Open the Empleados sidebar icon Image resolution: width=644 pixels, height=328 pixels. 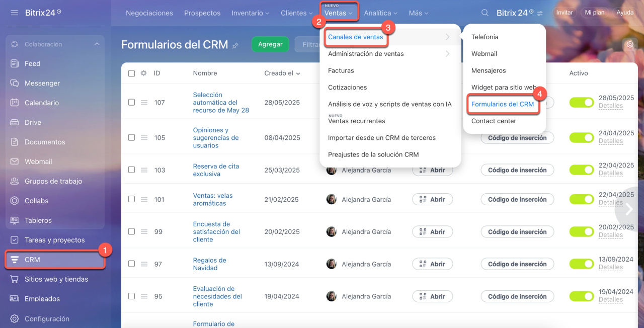point(15,299)
